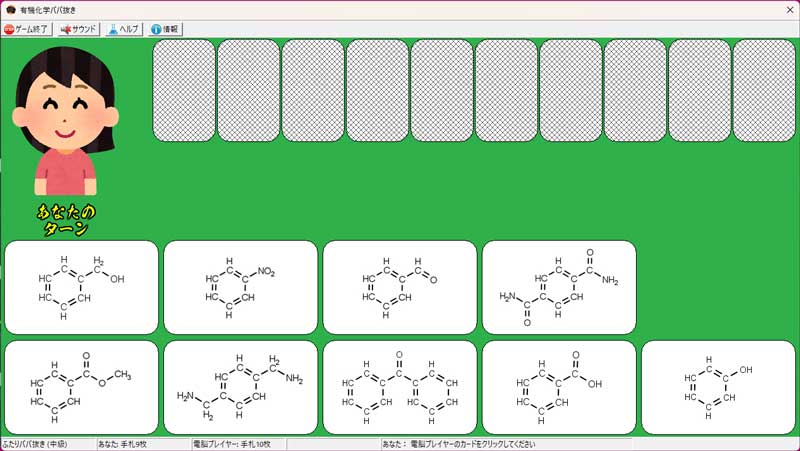
Task: Draw the fifth face-down opponent card from left
Action: pyautogui.click(x=442, y=90)
